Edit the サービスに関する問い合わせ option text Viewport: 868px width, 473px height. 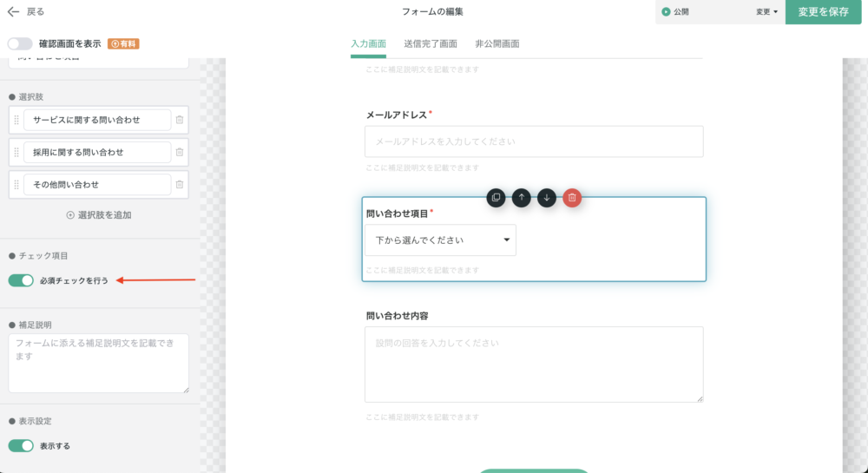(97, 120)
